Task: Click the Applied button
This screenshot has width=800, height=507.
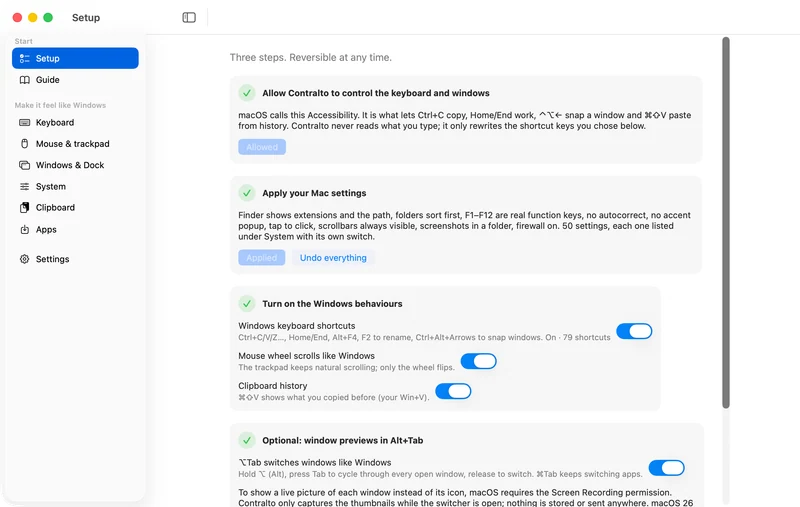Action: click(261, 258)
